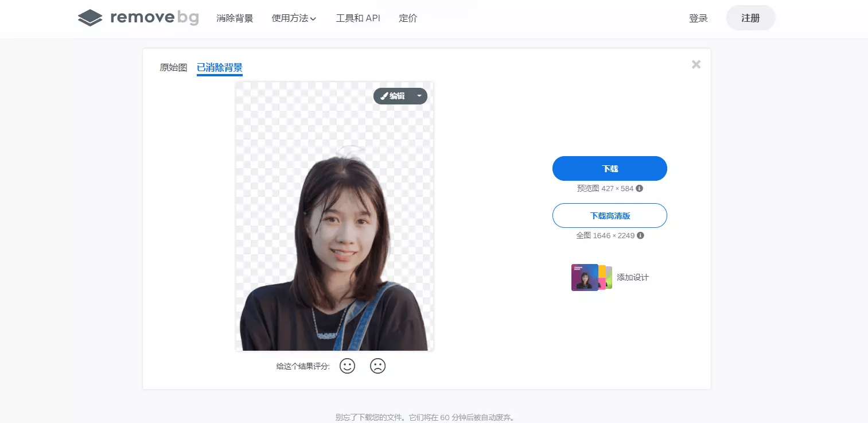Click info icon beside 全图 1646 × 2249
Viewport: 868px width, 423px height.
click(x=640, y=235)
